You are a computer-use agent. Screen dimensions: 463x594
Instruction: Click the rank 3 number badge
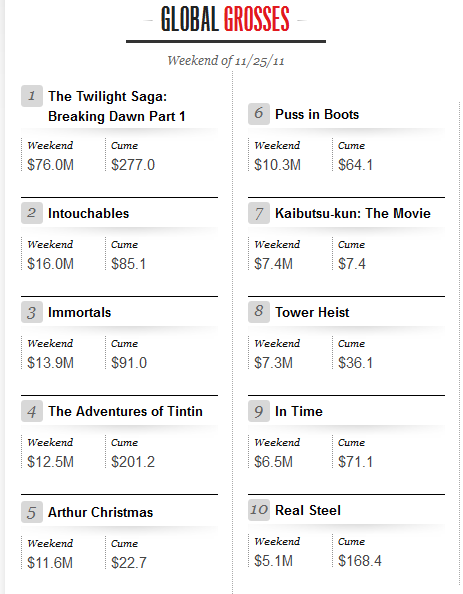(x=32, y=312)
